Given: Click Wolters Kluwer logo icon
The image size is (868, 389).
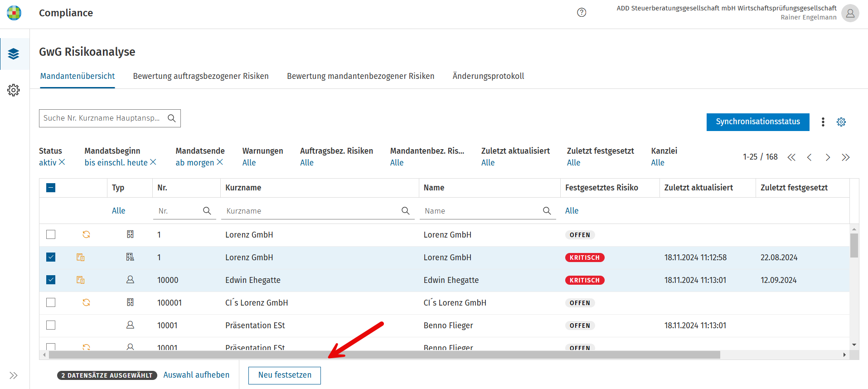Looking at the screenshot, I should tap(14, 13).
